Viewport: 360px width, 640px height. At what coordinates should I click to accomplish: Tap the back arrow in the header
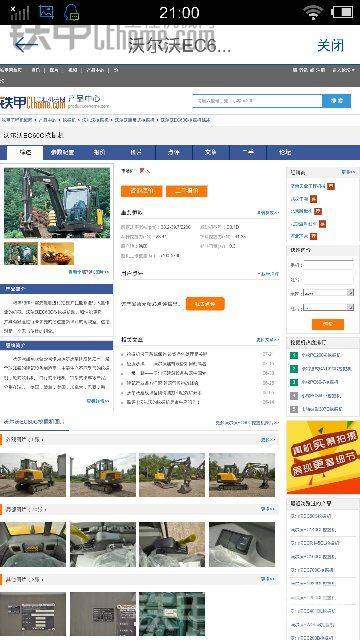(x=26, y=44)
